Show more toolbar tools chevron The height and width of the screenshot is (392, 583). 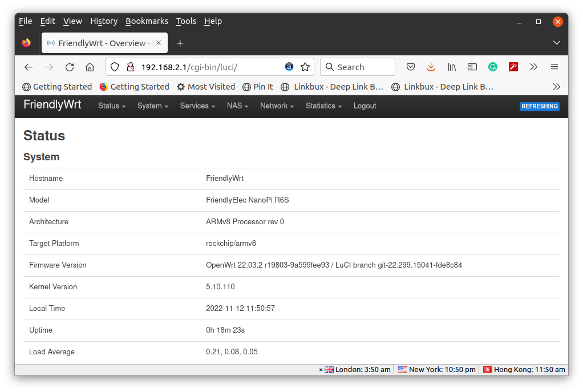point(533,67)
